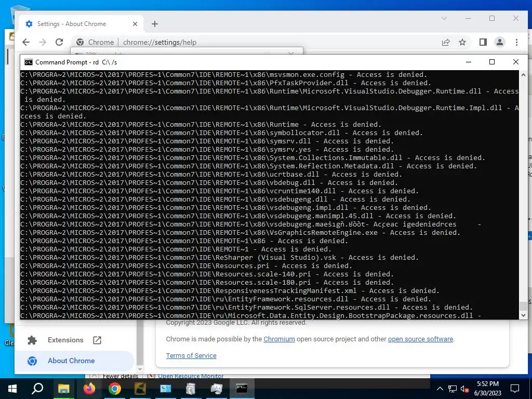Click the msvsmon.exe.config output line
The width and height of the screenshot is (532, 399).
coord(223,75)
